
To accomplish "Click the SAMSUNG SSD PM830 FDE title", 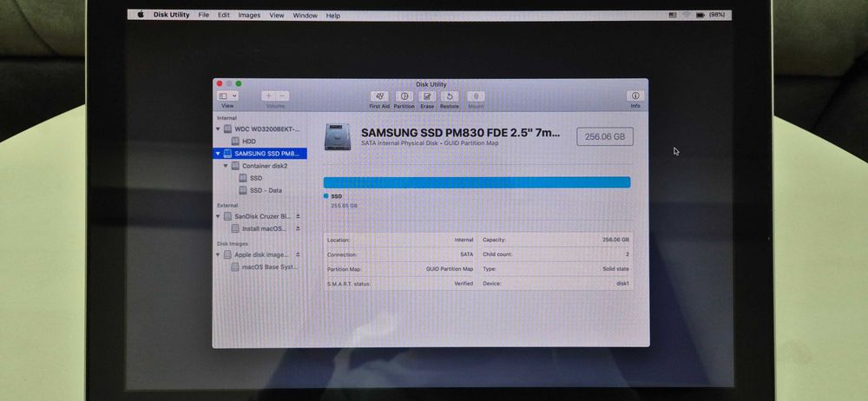I will (461, 133).
